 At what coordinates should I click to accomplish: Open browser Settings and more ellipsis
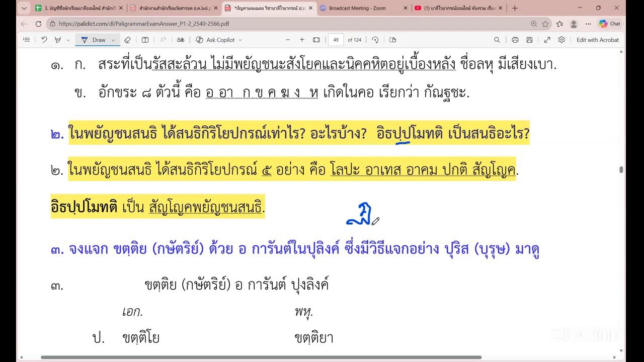pos(587,24)
